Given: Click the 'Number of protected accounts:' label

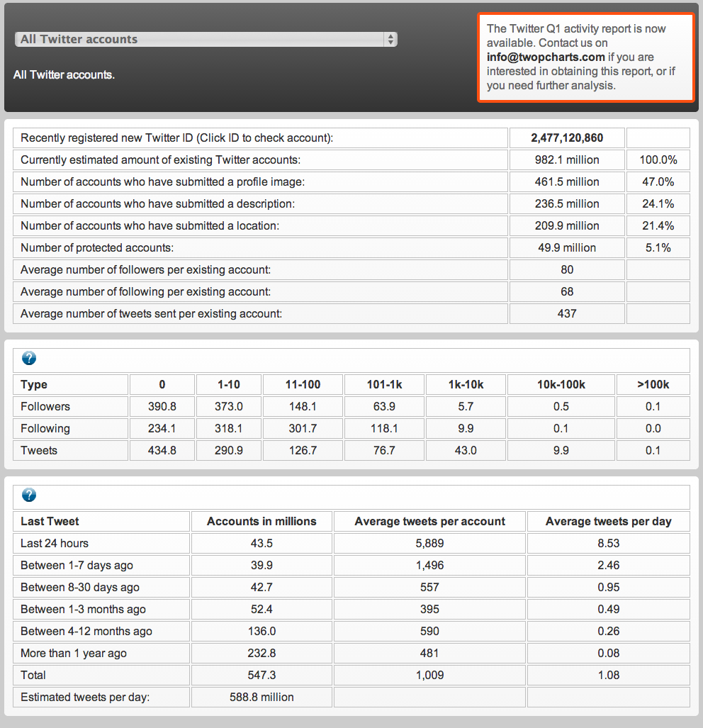Looking at the screenshot, I should click(97, 248).
